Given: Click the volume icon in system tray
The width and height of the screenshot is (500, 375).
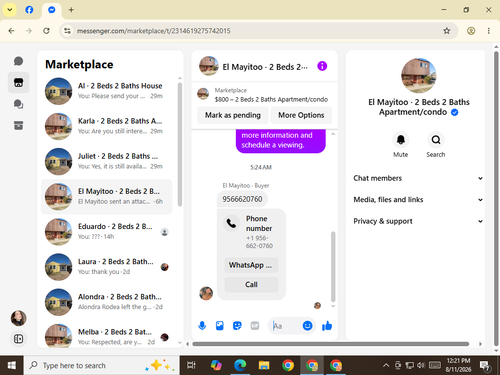Looking at the screenshot, I should (421, 365).
